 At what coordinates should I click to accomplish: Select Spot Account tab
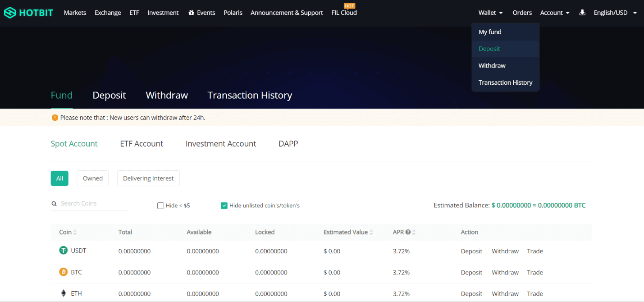pyautogui.click(x=74, y=144)
